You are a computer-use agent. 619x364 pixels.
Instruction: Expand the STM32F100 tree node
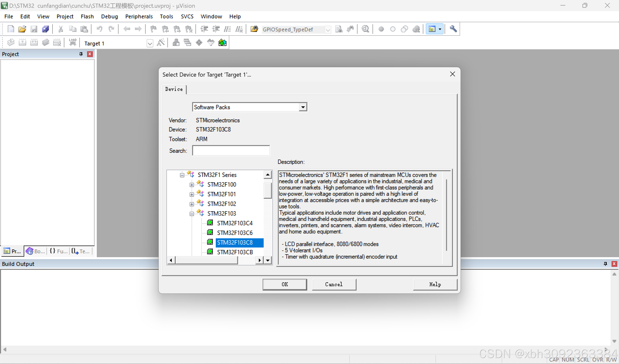[x=192, y=185]
